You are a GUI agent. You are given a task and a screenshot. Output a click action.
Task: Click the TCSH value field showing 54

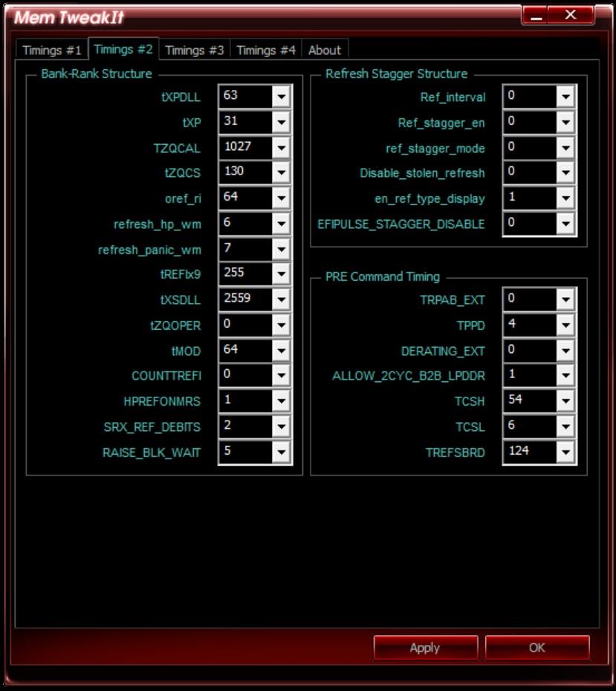pos(530,400)
